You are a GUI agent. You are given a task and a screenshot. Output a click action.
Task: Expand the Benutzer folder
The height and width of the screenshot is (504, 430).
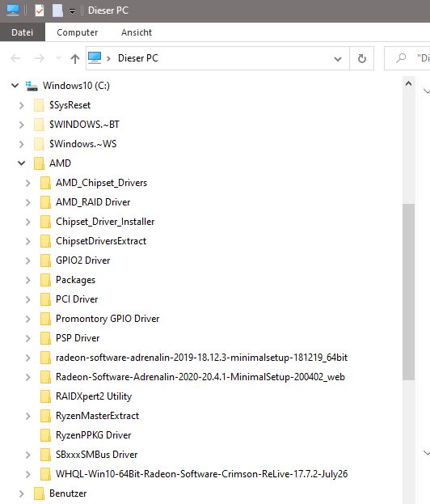(22, 493)
